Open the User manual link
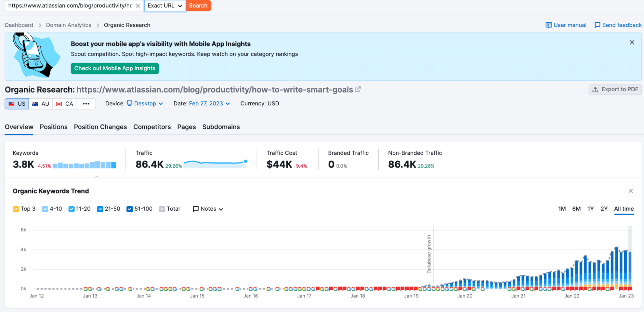644x312 pixels. (566, 25)
